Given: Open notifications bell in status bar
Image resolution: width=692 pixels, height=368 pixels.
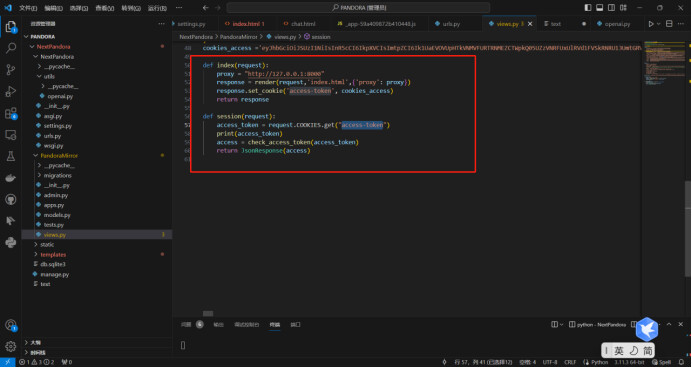Looking at the screenshot, I should (x=682, y=362).
